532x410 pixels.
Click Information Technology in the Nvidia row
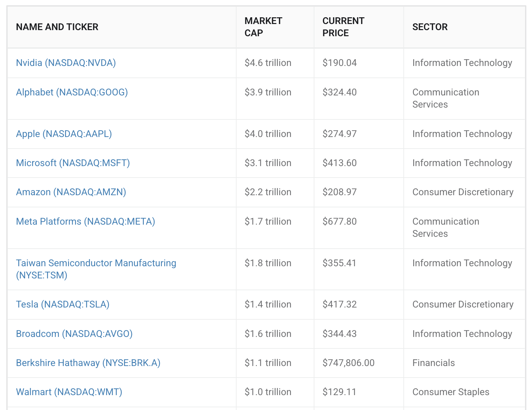462,63
